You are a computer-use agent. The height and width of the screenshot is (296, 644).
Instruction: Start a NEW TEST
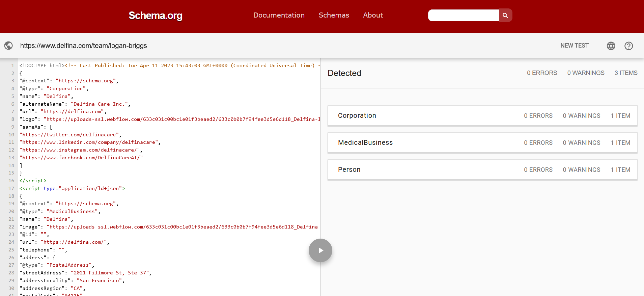[575, 46]
